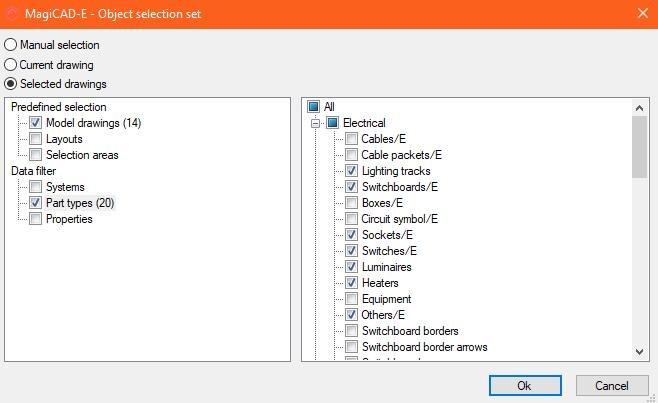Viewport: 658px width, 403px height.
Task: Choose the Current drawing option
Action: coord(10,65)
